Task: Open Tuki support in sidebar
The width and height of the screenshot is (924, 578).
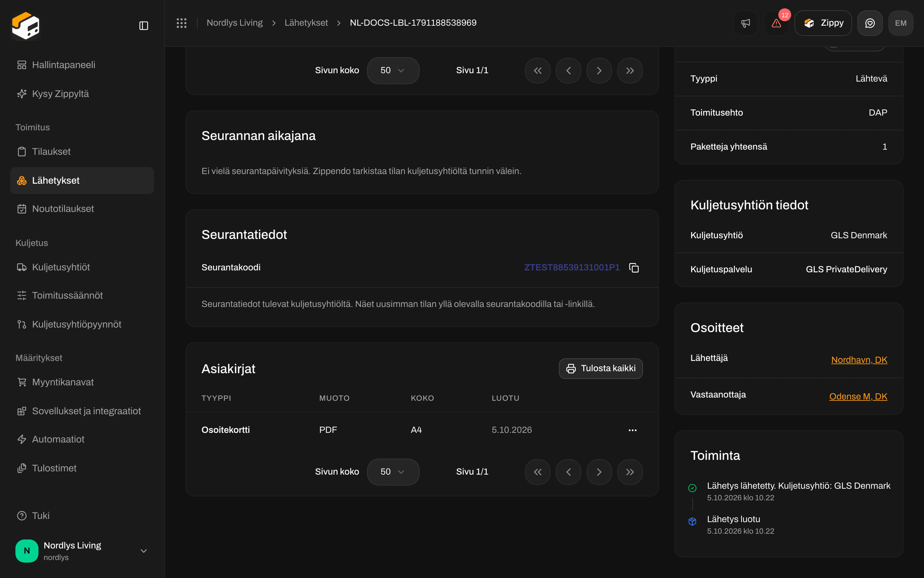Action: [82, 516]
